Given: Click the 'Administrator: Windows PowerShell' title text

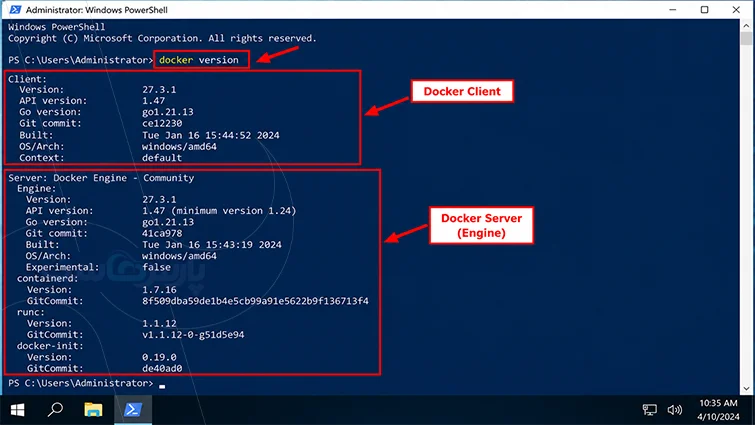Looking at the screenshot, I should point(97,10).
